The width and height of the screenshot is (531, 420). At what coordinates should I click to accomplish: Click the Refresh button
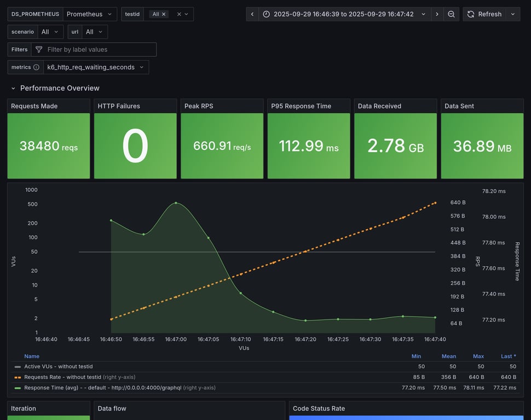(484, 14)
